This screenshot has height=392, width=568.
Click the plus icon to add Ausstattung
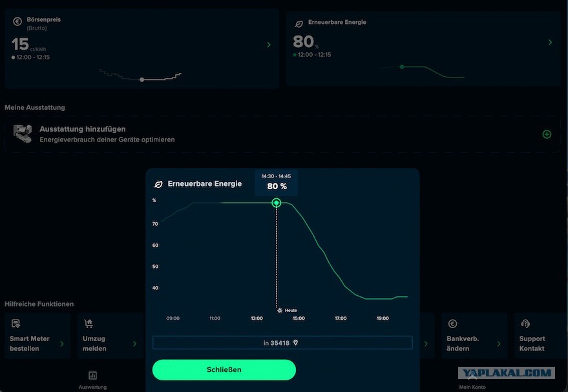tap(547, 134)
